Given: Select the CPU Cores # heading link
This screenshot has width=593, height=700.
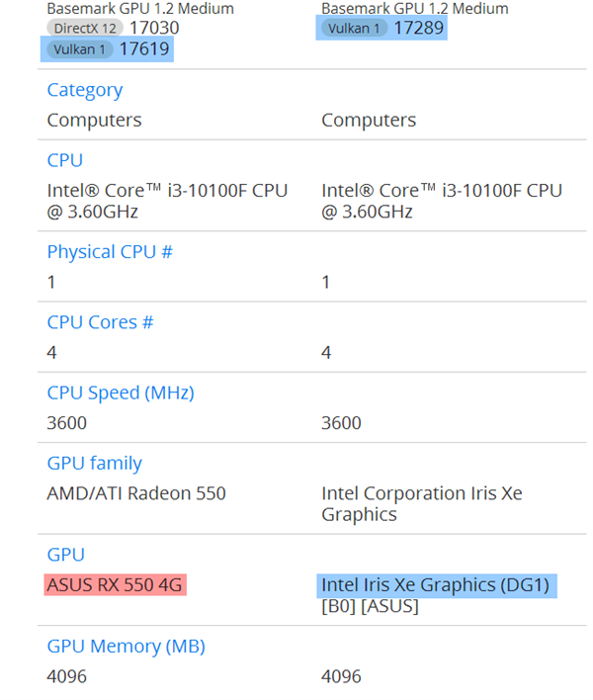Looking at the screenshot, I should pyautogui.click(x=101, y=322).
